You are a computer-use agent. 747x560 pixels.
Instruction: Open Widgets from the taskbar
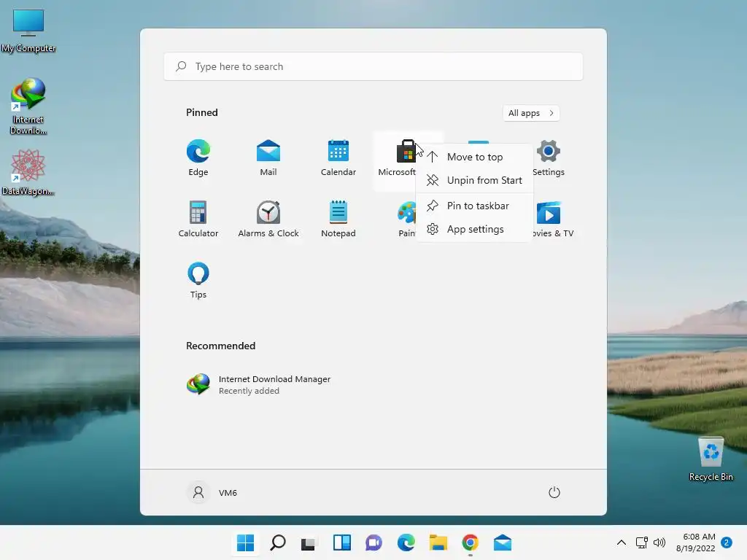click(342, 542)
